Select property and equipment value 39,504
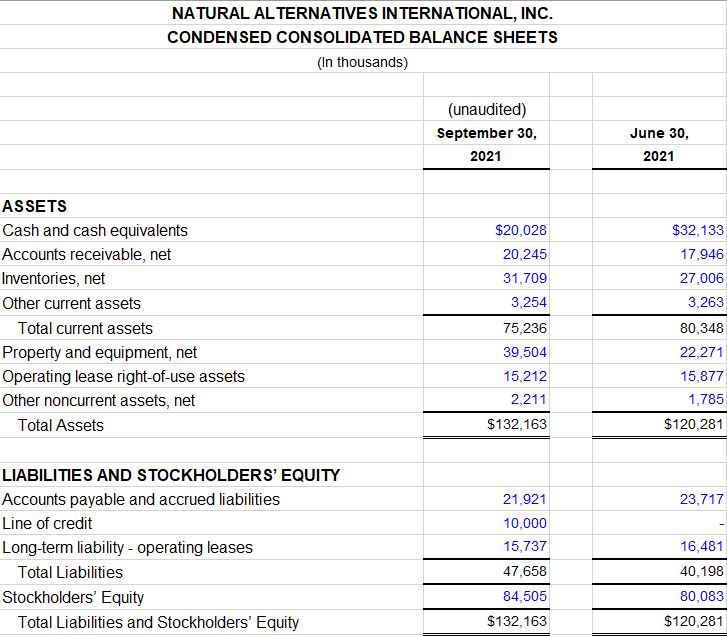This screenshot has height=636, width=727. [525, 352]
